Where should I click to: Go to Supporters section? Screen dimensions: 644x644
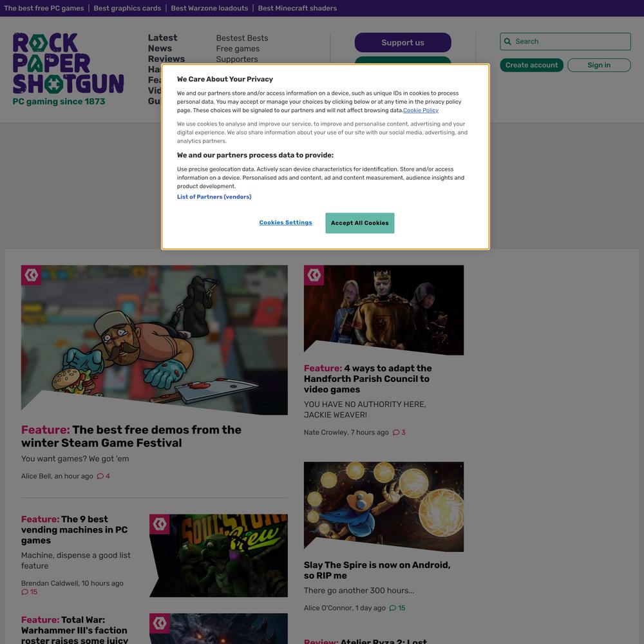(x=237, y=59)
